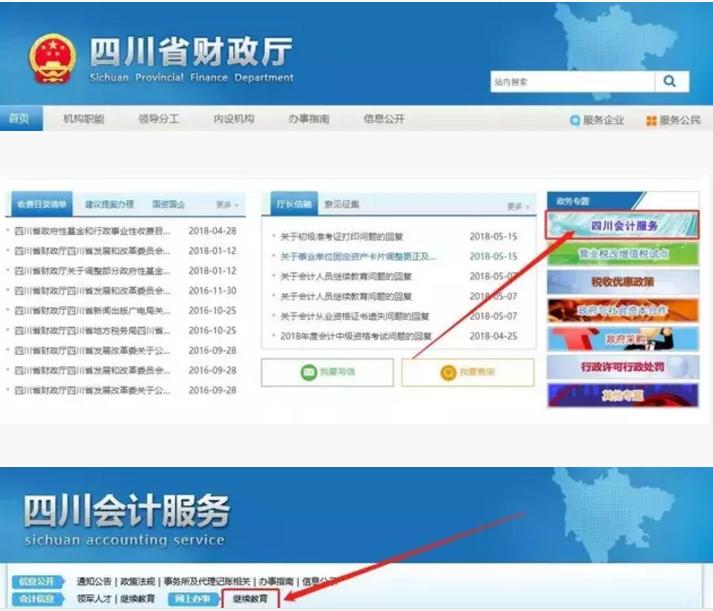Click the search magnifier icon button
Image resolution: width=713 pixels, height=611 pixels.
coord(670,82)
